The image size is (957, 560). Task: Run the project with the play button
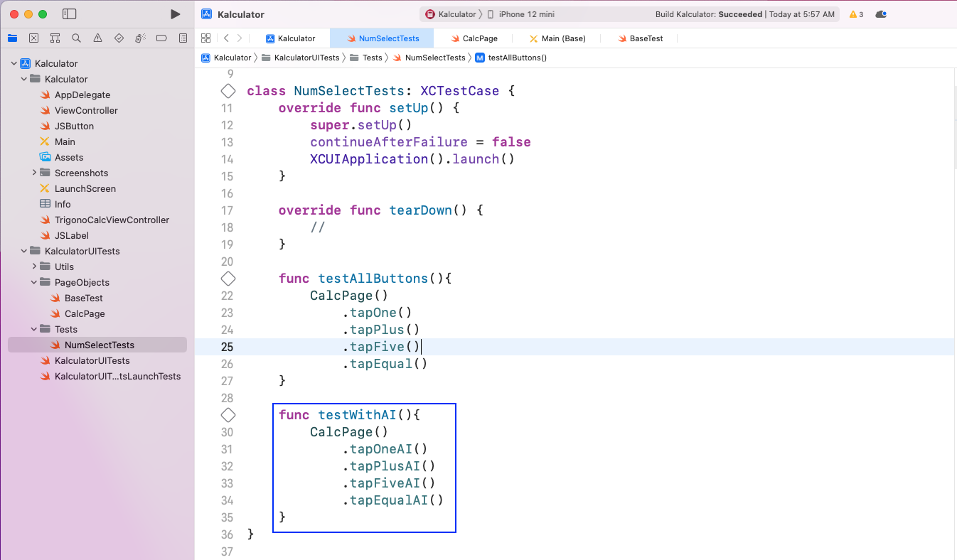coord(176,14)
